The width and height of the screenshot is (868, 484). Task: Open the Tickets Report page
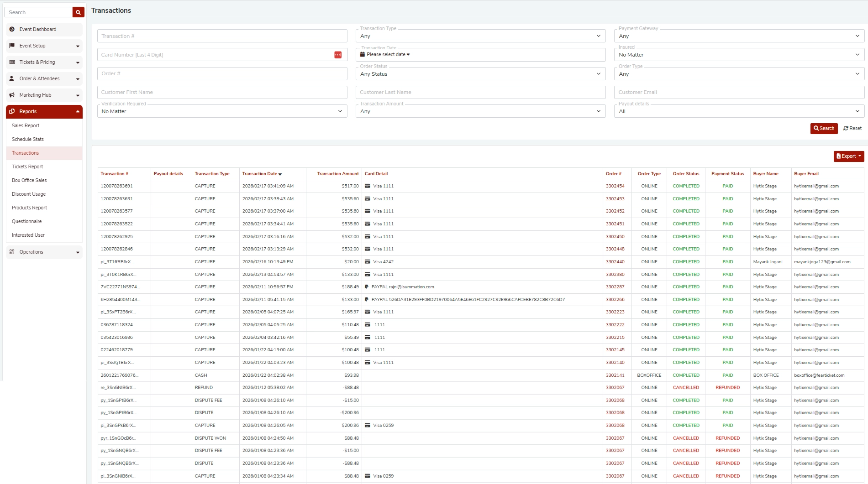pos(27,167)
